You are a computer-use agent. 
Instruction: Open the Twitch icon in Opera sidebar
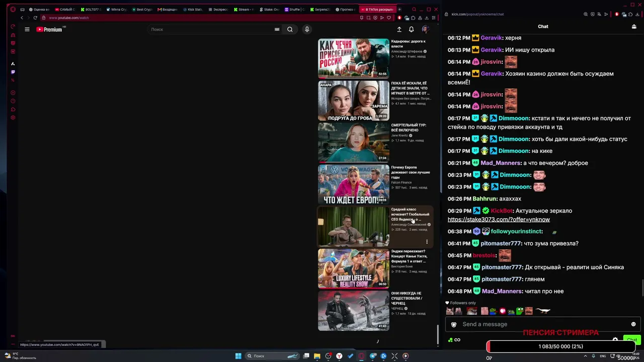(x=13, y=72)
